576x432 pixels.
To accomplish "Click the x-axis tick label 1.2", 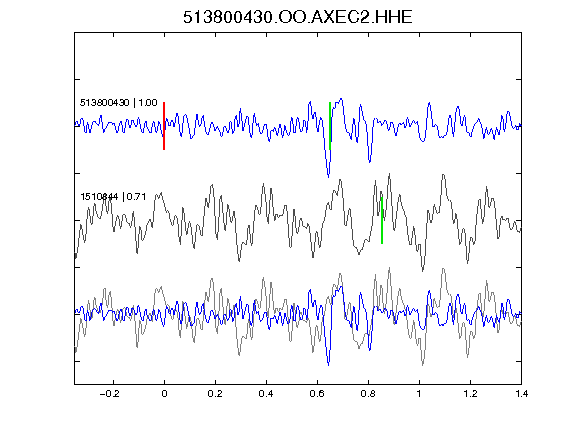I will click(470, 394).
